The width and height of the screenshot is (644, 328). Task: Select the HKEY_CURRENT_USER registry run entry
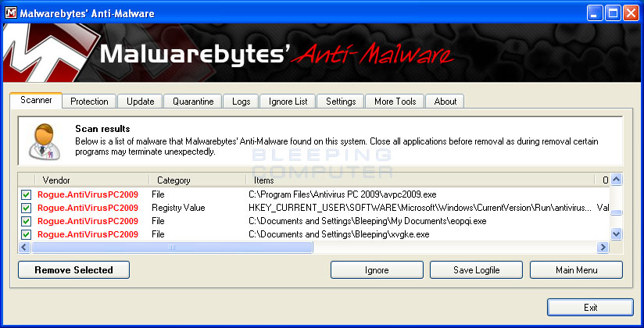click(x=420, y=208)
